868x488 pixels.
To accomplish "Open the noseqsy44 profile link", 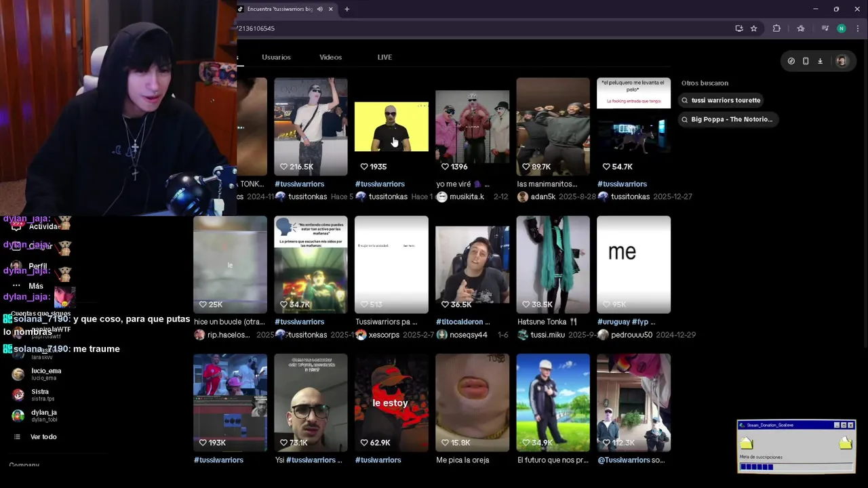I will tap(469, 335).
